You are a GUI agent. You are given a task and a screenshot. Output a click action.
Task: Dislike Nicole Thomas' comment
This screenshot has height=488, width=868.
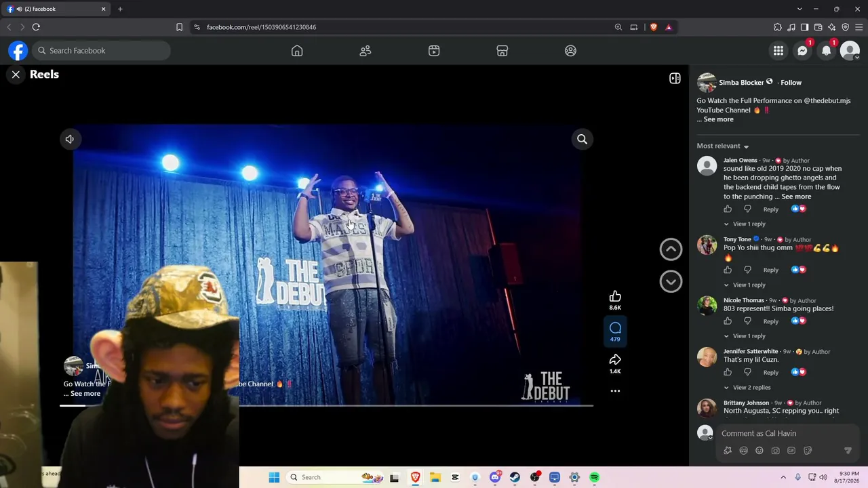pos(747,321)
